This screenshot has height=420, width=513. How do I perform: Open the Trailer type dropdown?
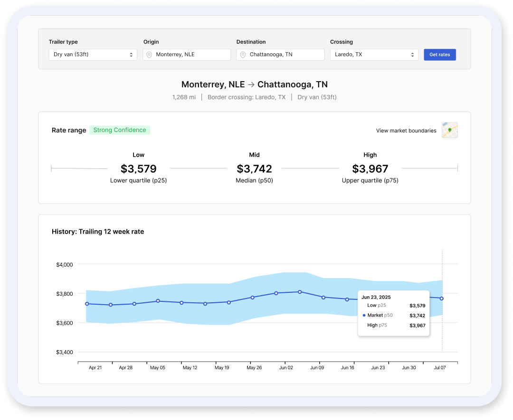point(93,55)
